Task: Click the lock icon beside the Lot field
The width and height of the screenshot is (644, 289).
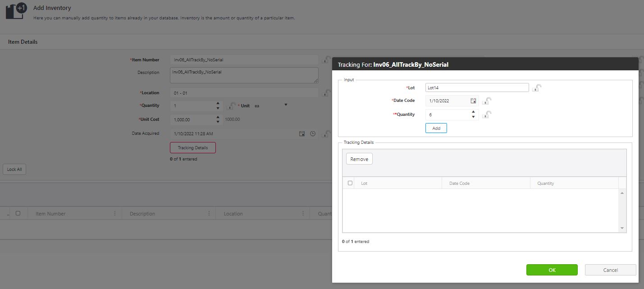Action: [537, 88]
